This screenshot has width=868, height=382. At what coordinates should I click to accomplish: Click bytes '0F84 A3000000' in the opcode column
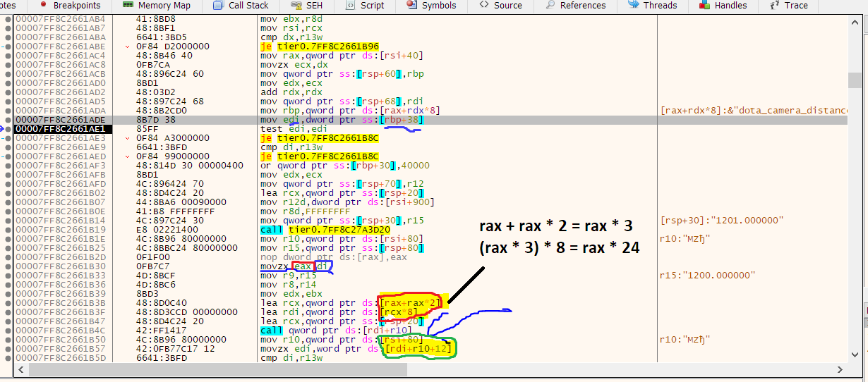pyautogui.click(x=173, y=138)
